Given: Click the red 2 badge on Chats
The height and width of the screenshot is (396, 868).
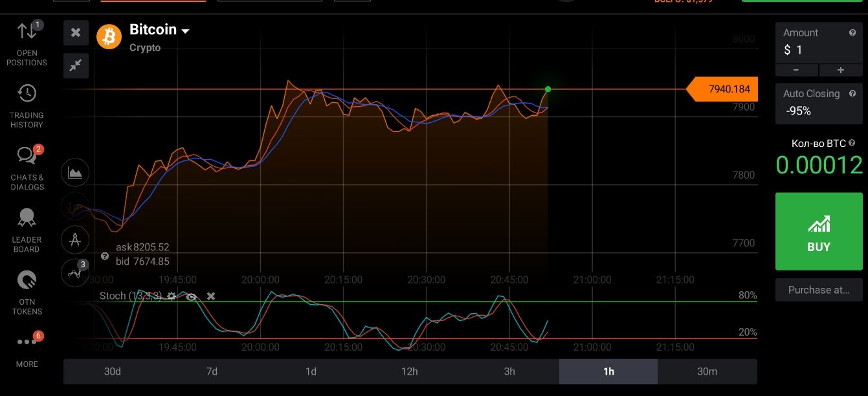Looking at the screenshot, I should click(38, 149).
